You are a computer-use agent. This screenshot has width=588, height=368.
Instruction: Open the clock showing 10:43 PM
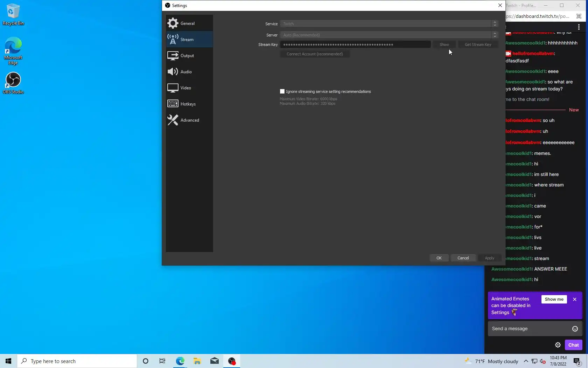click(558, 361)
